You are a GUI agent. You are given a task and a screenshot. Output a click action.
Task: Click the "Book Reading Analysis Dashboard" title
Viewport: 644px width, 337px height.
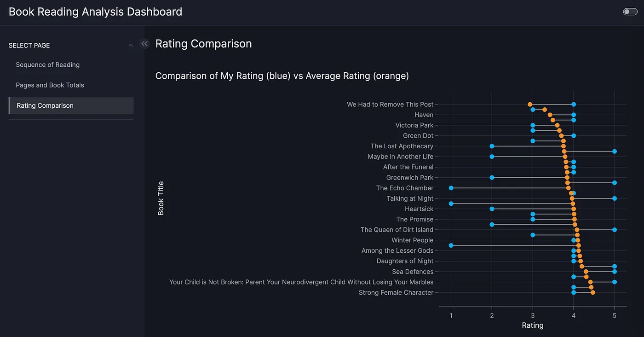(x=96, y=12)
